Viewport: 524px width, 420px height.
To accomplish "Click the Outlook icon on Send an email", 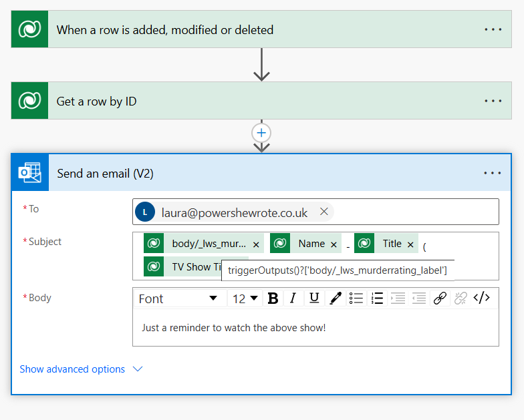I will pos(30,172).
